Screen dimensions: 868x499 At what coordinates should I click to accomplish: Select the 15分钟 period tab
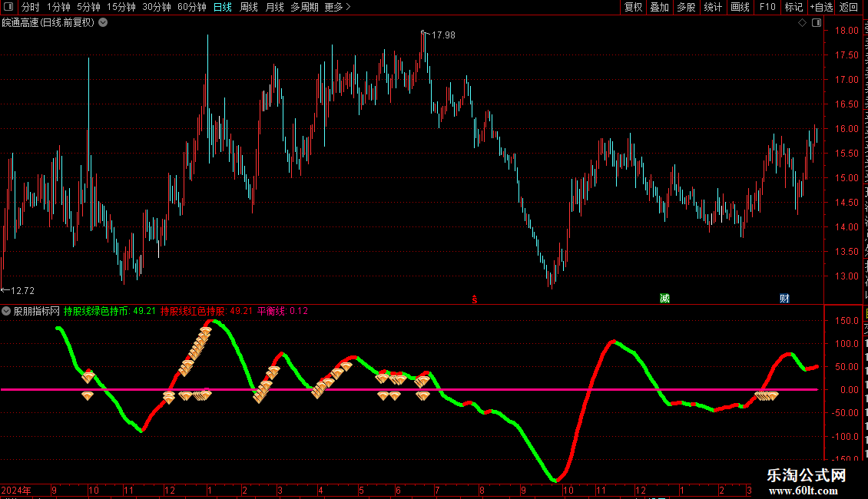pyautogui.click(x=121, y=7)
